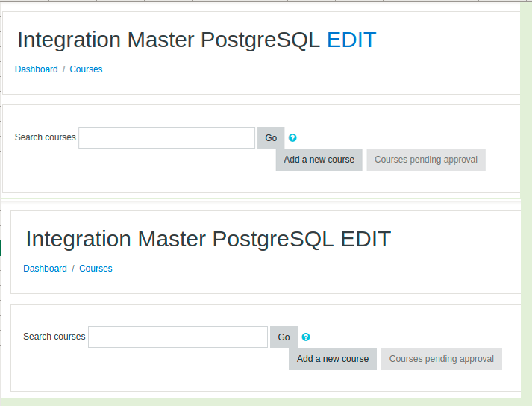
Task: Click lower Integration Master PostgreSQL heading text
Action: [180, 240]
